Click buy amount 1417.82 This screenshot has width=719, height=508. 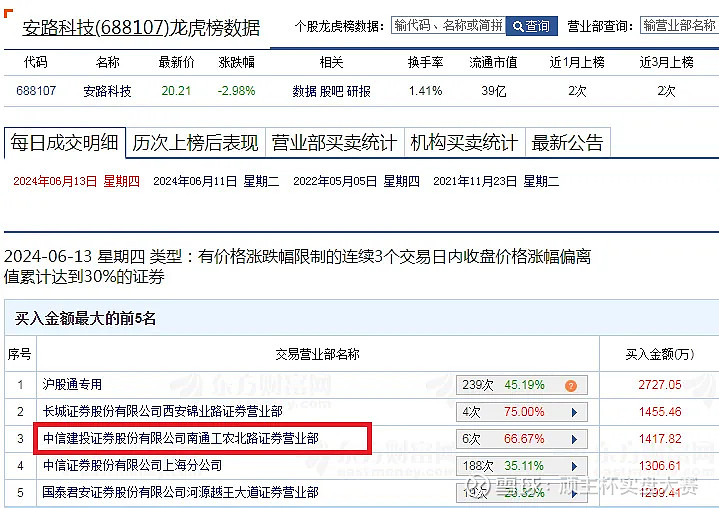pos(660,439)
